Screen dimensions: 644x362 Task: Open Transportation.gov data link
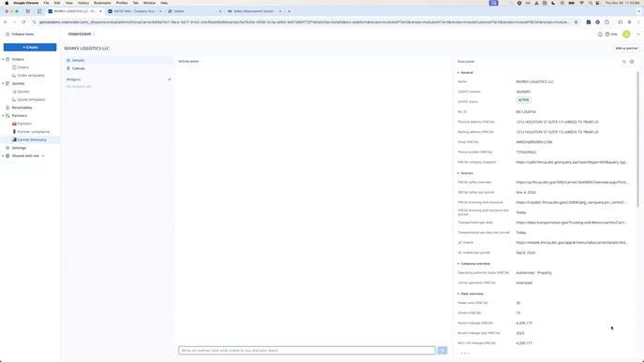click(572, 223)
